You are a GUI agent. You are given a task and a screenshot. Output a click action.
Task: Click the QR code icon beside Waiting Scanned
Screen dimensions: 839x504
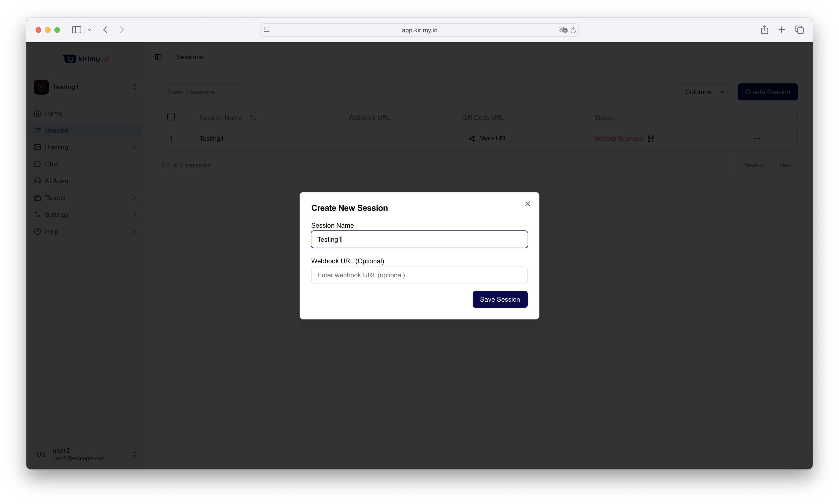(x=651, y=139)
